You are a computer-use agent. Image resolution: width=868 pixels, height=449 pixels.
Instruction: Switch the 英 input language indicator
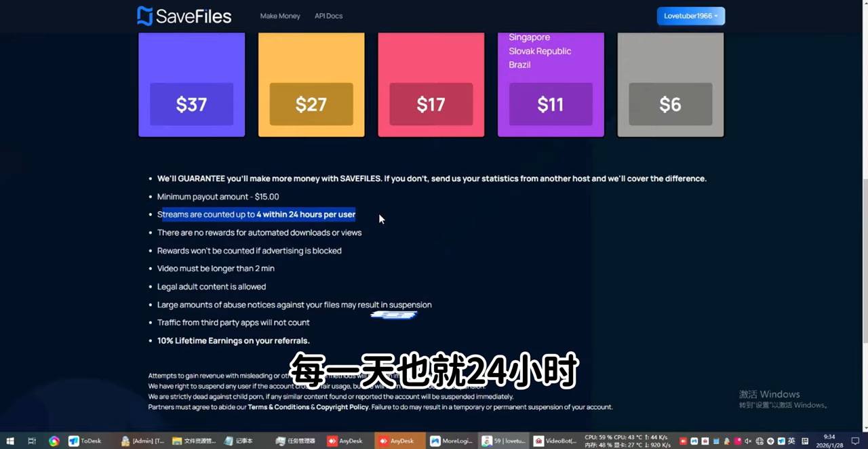(x=791, y=441)
